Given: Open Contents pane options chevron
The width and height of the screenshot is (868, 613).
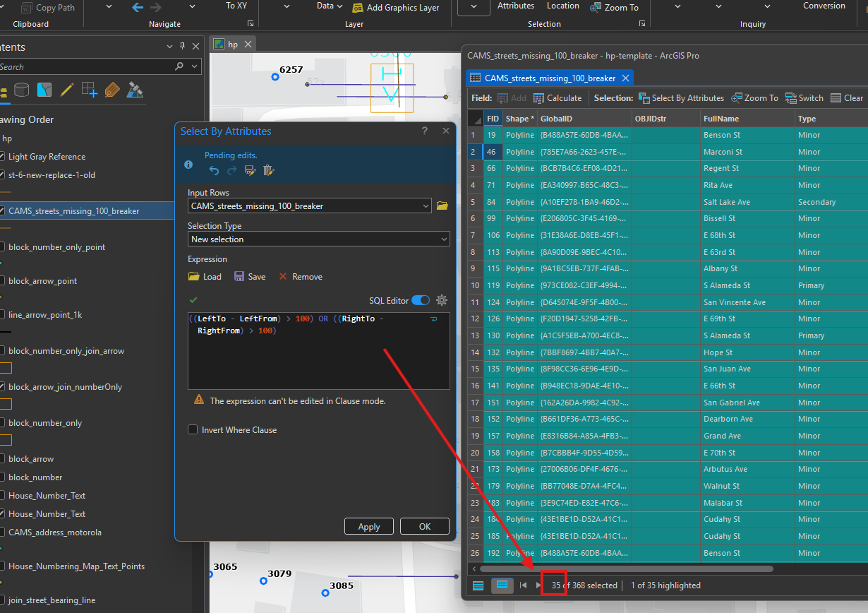Looking at the screenshot, I should coord(169,47).
